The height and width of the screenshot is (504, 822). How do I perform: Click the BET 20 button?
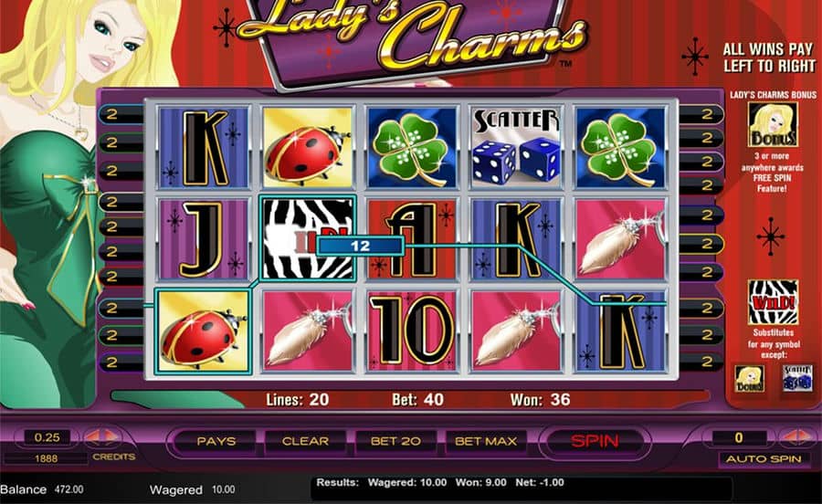coord(395,441)
